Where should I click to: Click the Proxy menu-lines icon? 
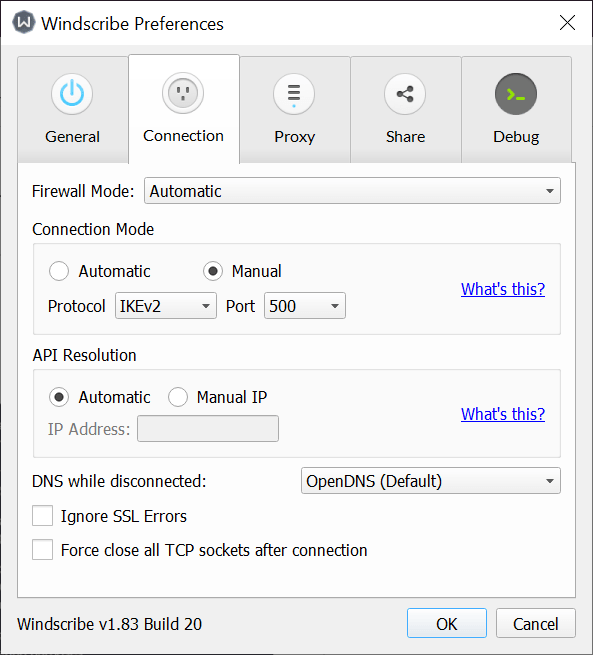click(294, 94)
